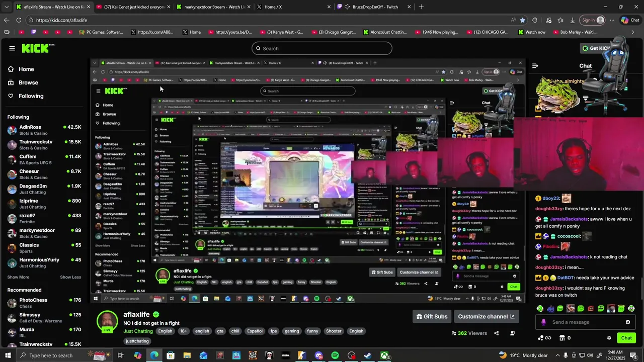The width and height of the screenshot is (644, 362).
Task: Click the English tag under stream title
Action: coord(165,331)
